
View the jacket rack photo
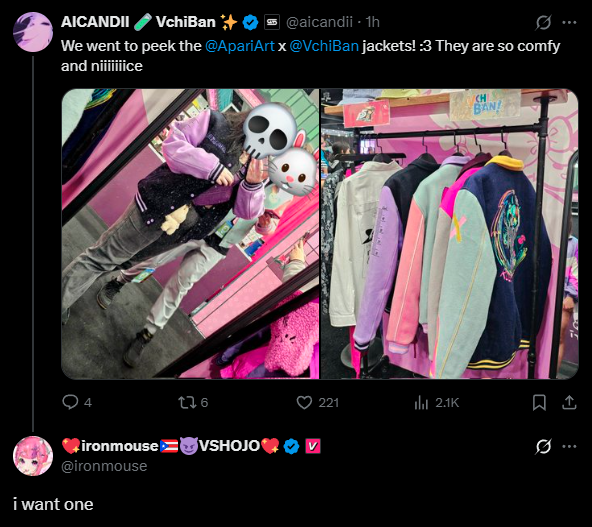pyautogui.click(x=449, y=234)
